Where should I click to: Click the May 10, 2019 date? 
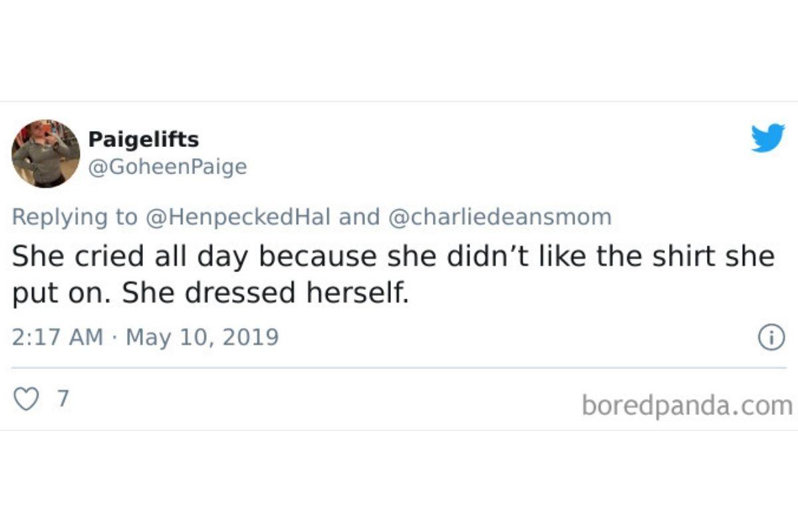(x=202, y=337)
